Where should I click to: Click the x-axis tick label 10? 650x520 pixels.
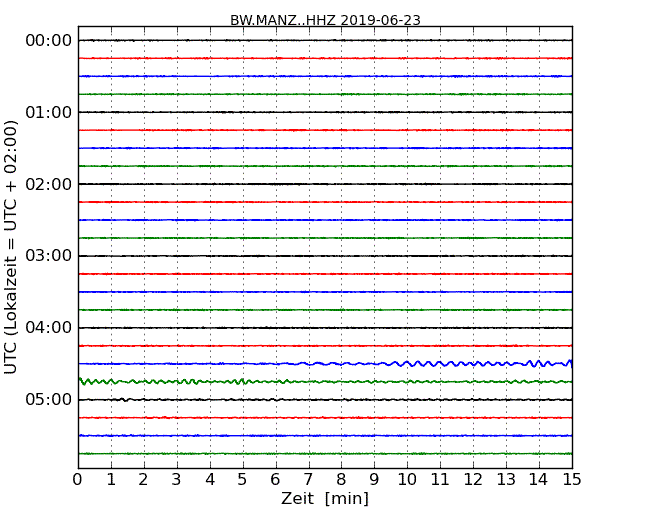click(x=407, y=480)
